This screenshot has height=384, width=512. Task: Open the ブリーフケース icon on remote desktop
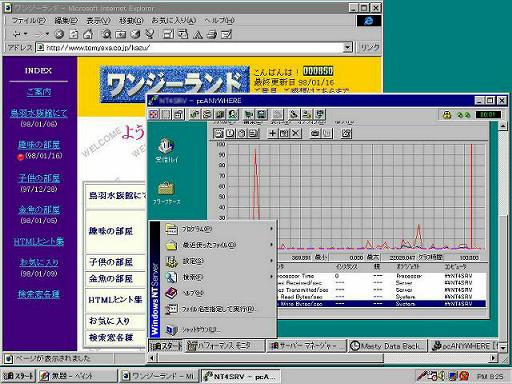click(166, 193)
